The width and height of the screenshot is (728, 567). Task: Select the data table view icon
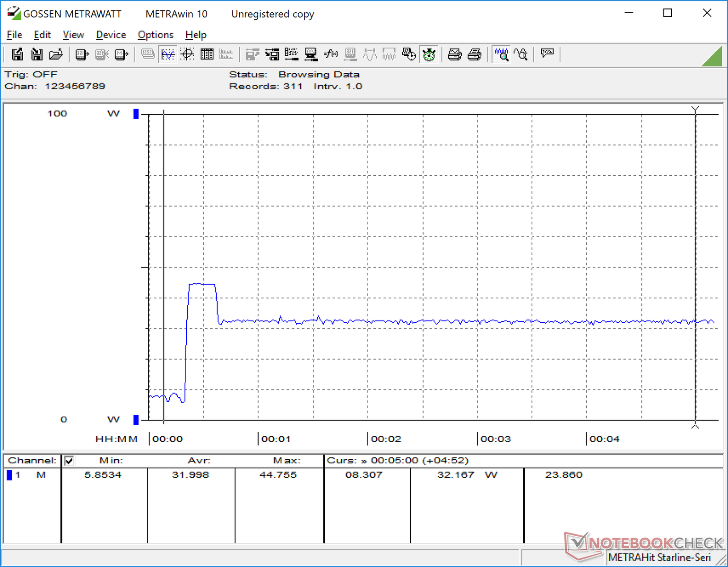click(207, 54)
